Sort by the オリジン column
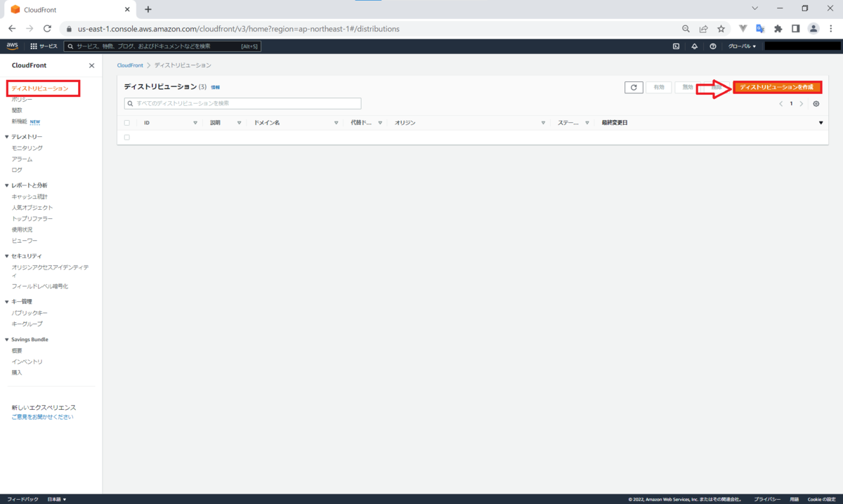Viewport: 843px width, 504px height. point(543,123)
